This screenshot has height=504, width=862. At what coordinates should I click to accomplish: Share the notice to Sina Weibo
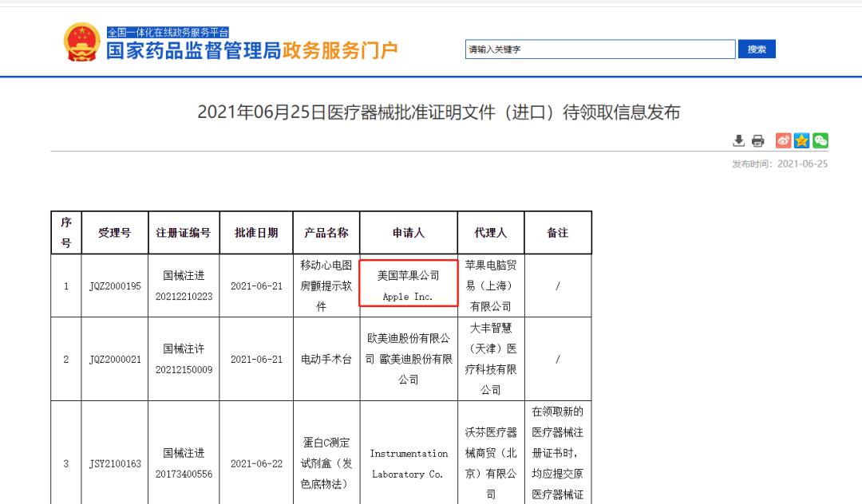(782, 140)
